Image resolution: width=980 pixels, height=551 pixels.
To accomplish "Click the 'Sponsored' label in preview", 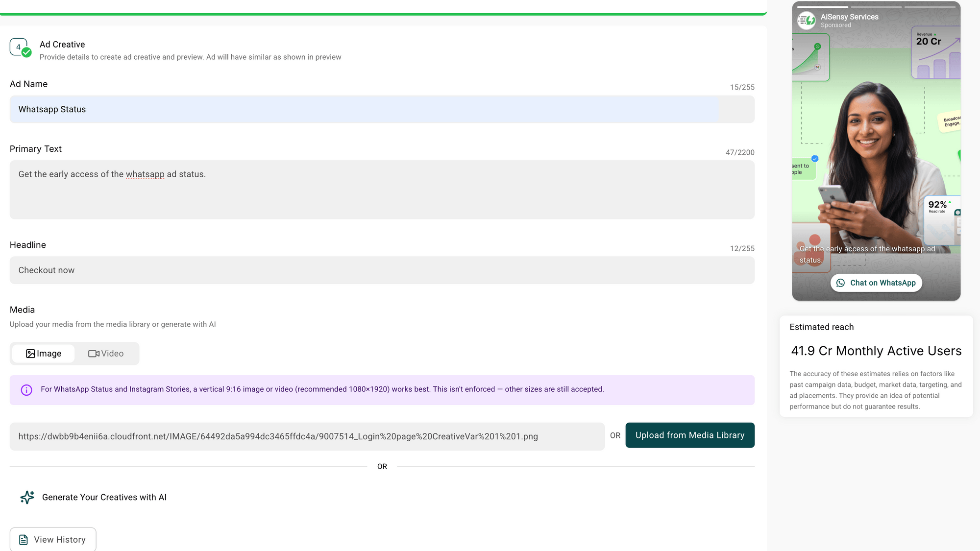I will pos(836,25).
